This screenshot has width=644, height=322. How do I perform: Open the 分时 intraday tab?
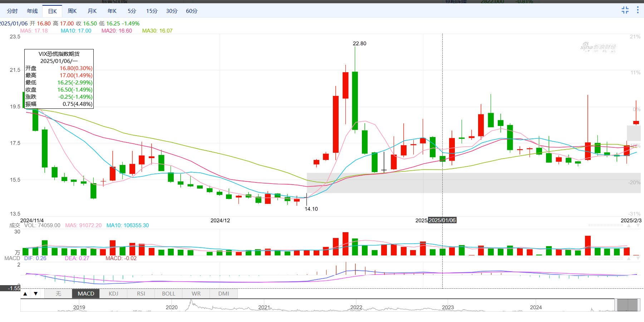[12, 11]
